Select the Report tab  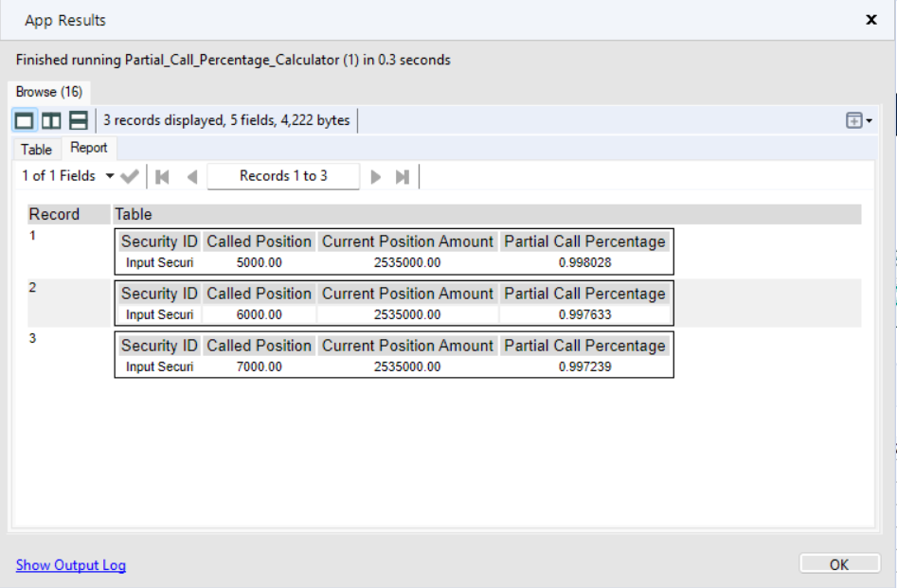89,148
